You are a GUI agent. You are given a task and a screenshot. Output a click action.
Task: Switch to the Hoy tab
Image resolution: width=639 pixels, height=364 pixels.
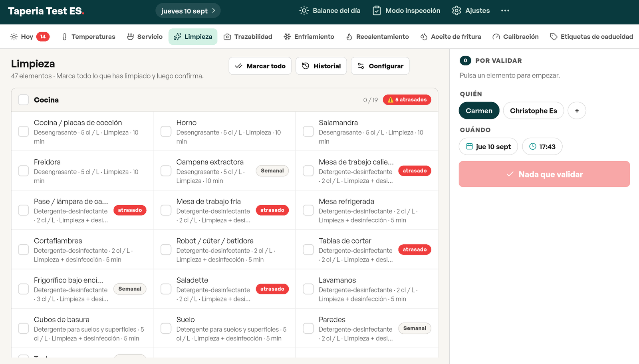click(30, 37)
